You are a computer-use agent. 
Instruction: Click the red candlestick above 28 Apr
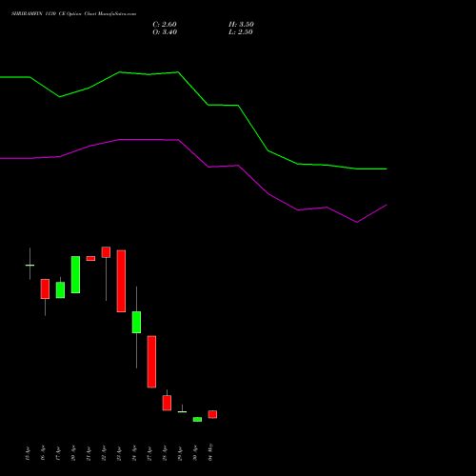coord(167,403)
